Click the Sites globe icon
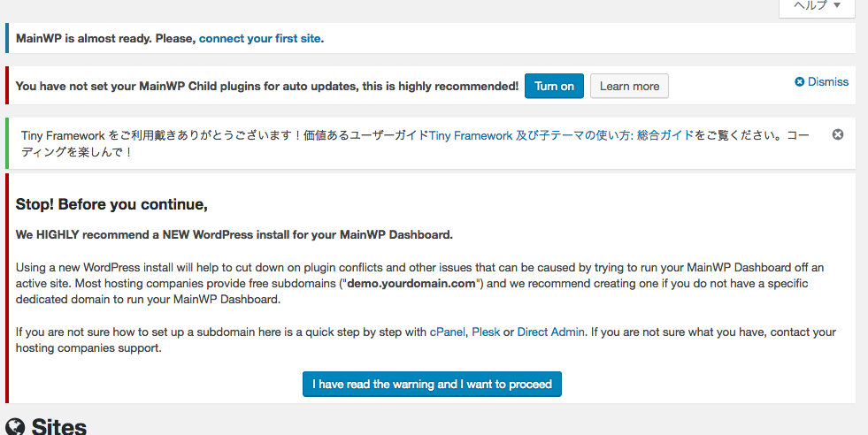This screenshot has height=435, width=868. pos(16,427)
